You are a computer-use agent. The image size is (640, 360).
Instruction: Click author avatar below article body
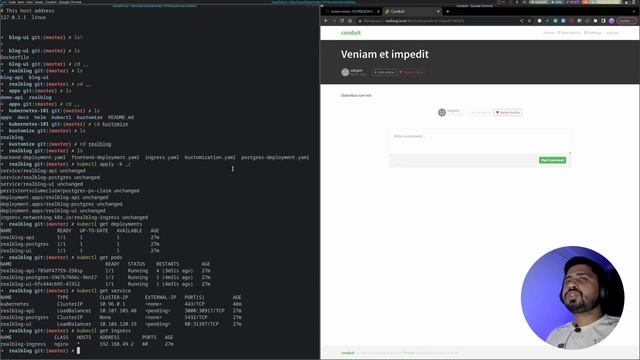(442, 112)
